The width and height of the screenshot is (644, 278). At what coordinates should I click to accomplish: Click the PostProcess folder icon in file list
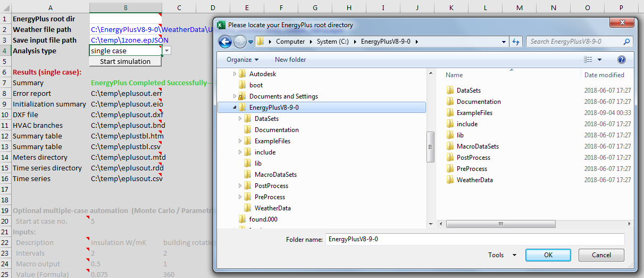click(x=450, y=158)
